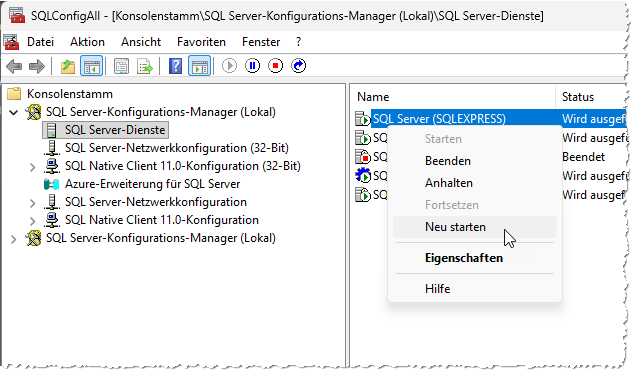Select the Konsolenstamm tree root

[70, 94]
